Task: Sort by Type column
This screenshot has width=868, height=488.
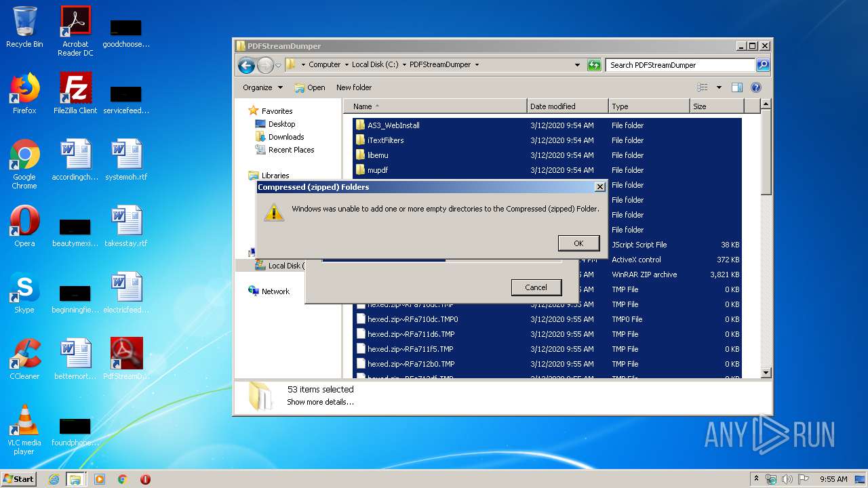Action: coord(649,106)
